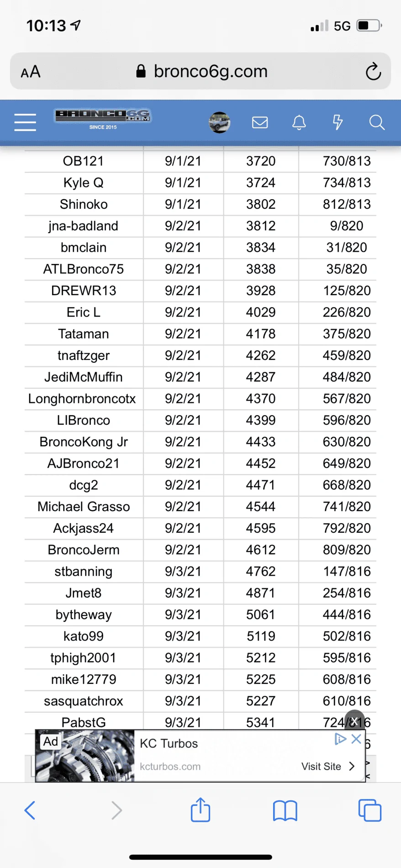Viewport: 401px width, 868px height.
Task: Reload the page with refresh icon
Action: (x=373, y=71)
